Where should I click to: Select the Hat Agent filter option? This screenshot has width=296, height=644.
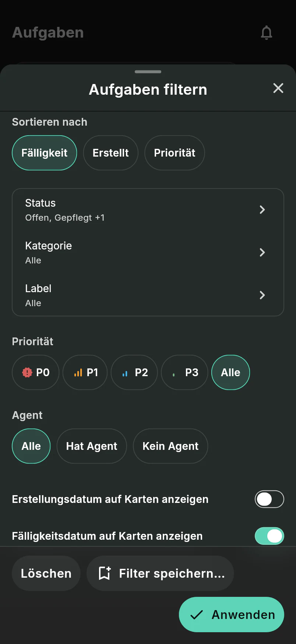[x=92, y=446]
